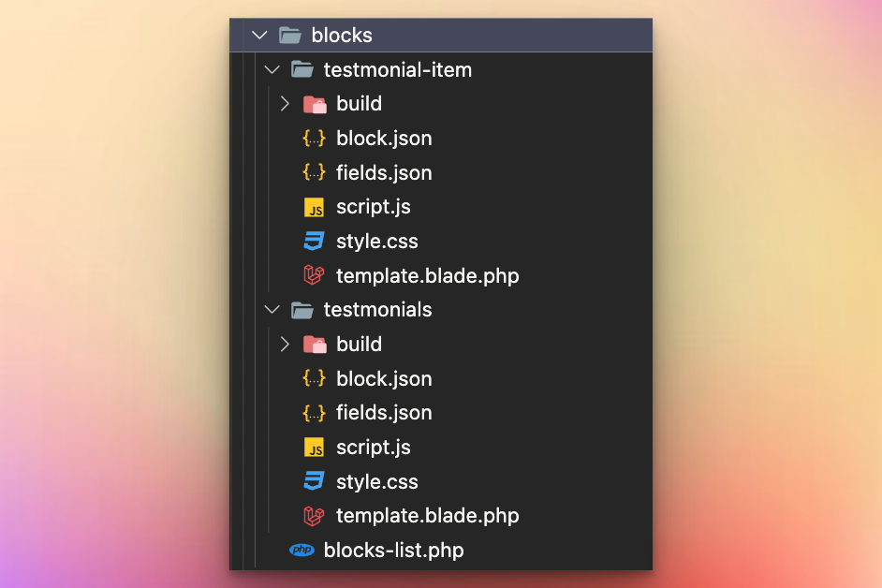Click the blocks folder icon

pos(290,36)
